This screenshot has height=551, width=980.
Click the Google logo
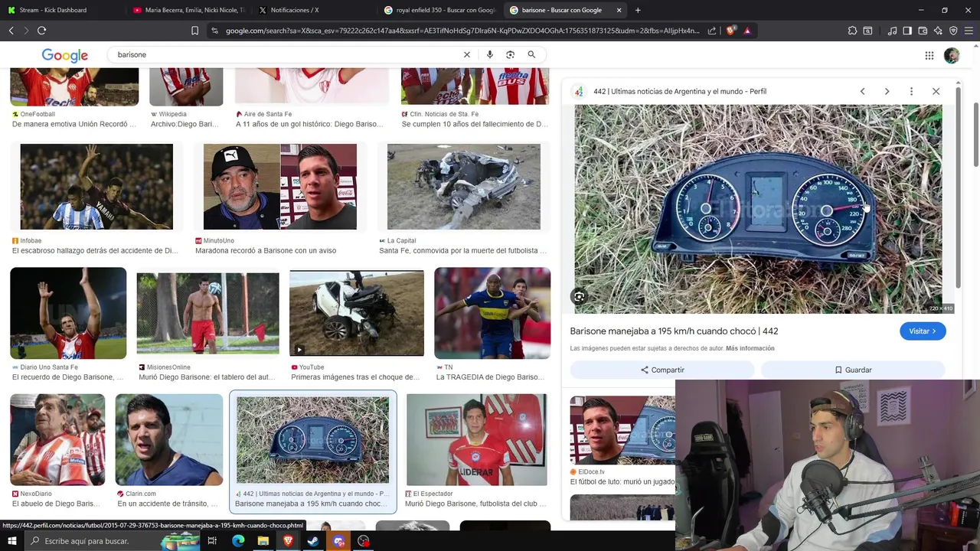point(65,55)
